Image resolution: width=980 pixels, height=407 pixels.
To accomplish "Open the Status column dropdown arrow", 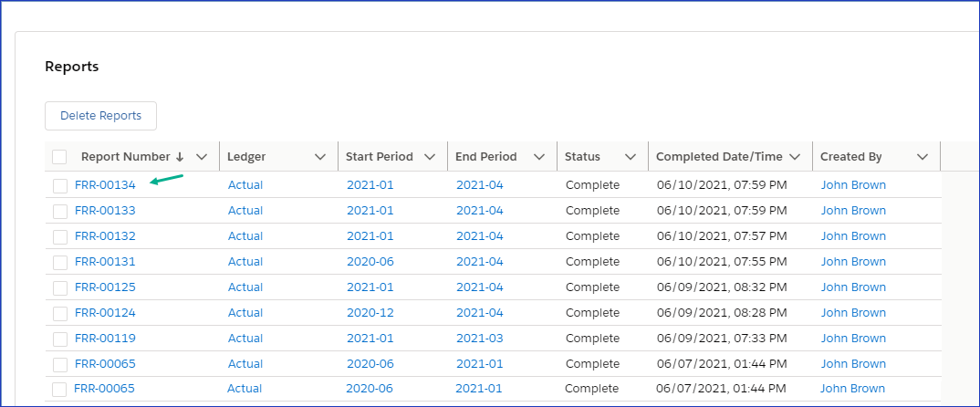I will pos(631,157).
